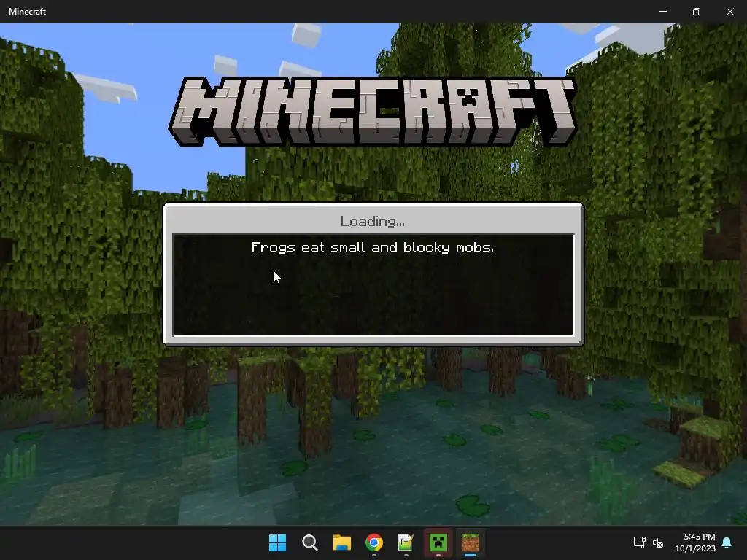Select the Minecraft grass block taskbar icon
747x560 pixels.
tap(471, 542)
